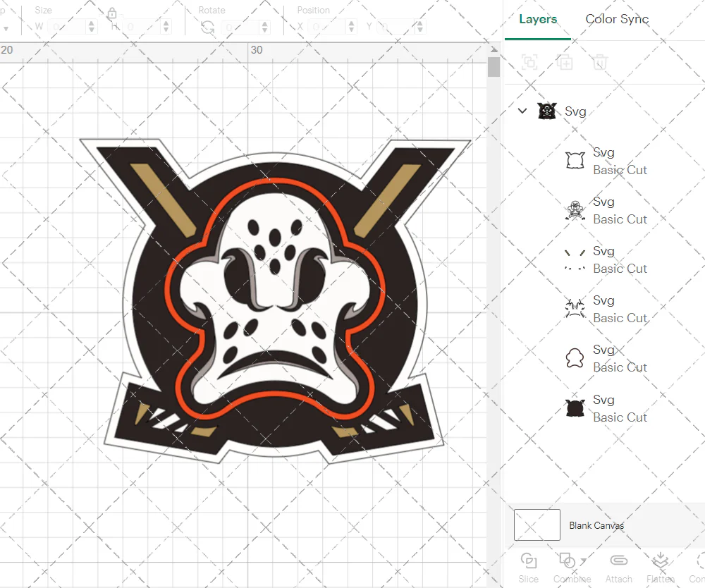
Task: Switch to the Color Sync tab
Action: [617, 19]
